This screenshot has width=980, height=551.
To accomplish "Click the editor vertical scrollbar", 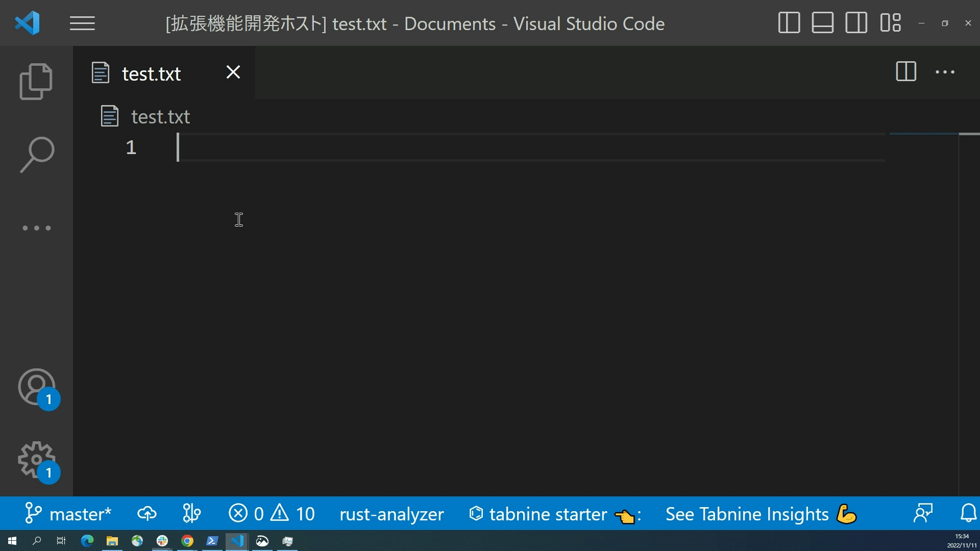I will coord(969,314).
